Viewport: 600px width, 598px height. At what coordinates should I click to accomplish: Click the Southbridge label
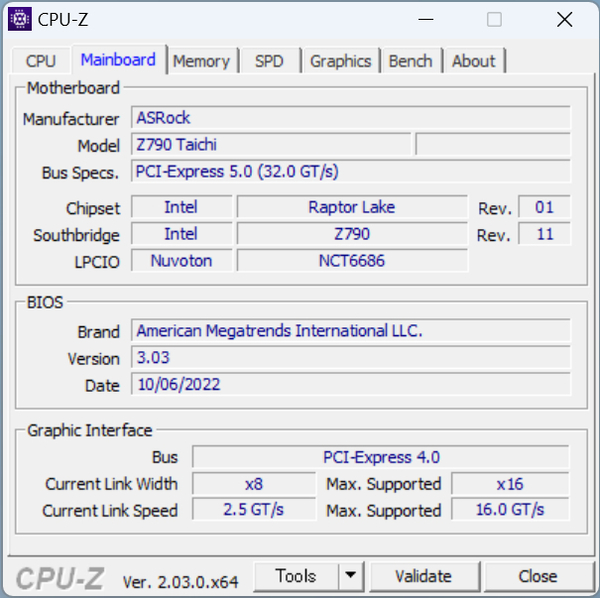(x=77, y=235)
